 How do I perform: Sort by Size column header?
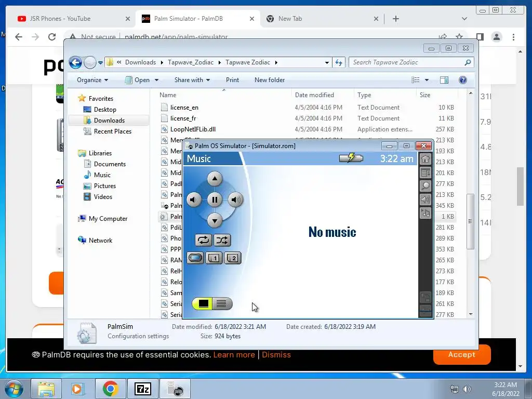[436, 95]
